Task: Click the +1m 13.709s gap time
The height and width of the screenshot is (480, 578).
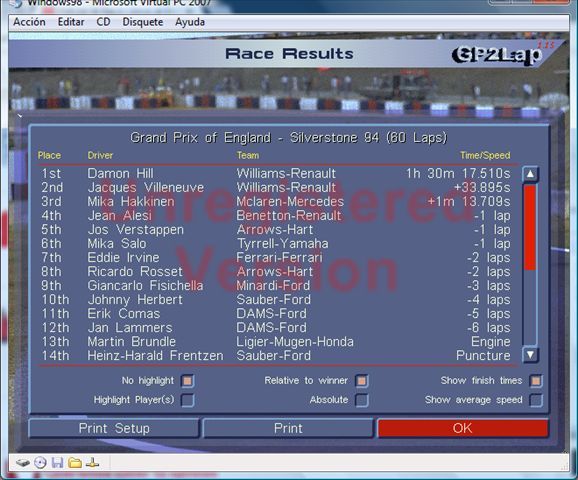Action: (x=469, y=201)
